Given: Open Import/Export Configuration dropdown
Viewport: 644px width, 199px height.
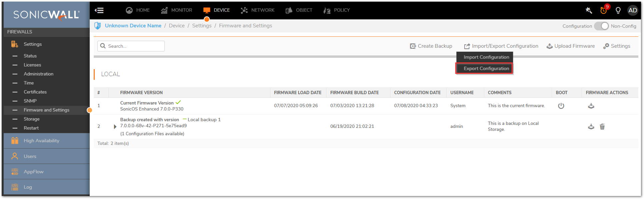Looking at the screenshot, I should (501, 46).
